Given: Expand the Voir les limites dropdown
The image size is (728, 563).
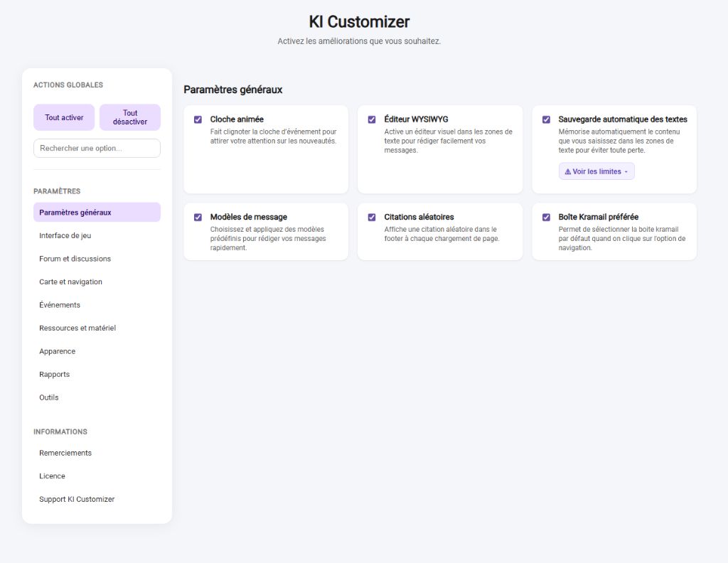Looking at the screenshot, I should coord(596,171).
